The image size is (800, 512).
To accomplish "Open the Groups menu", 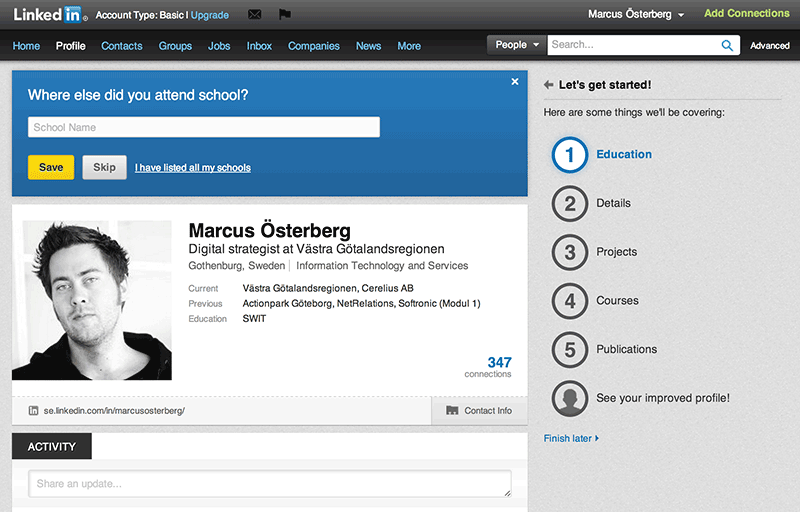I will 175,46.
